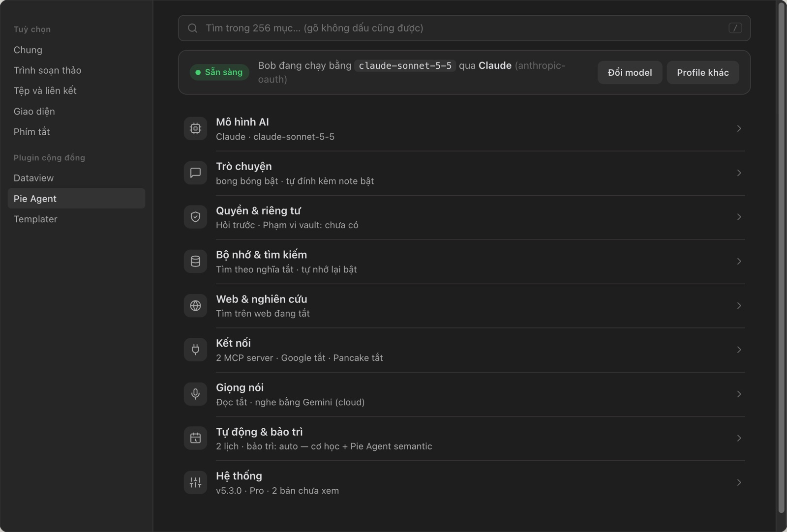The image size is (787, 532).
Task: Click the sliders icon for Hệ thống
Action: 195,482
